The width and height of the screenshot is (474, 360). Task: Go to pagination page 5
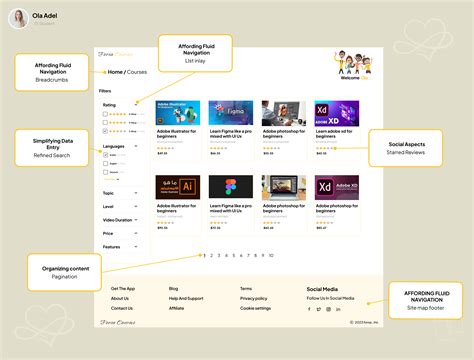[233, 256]
